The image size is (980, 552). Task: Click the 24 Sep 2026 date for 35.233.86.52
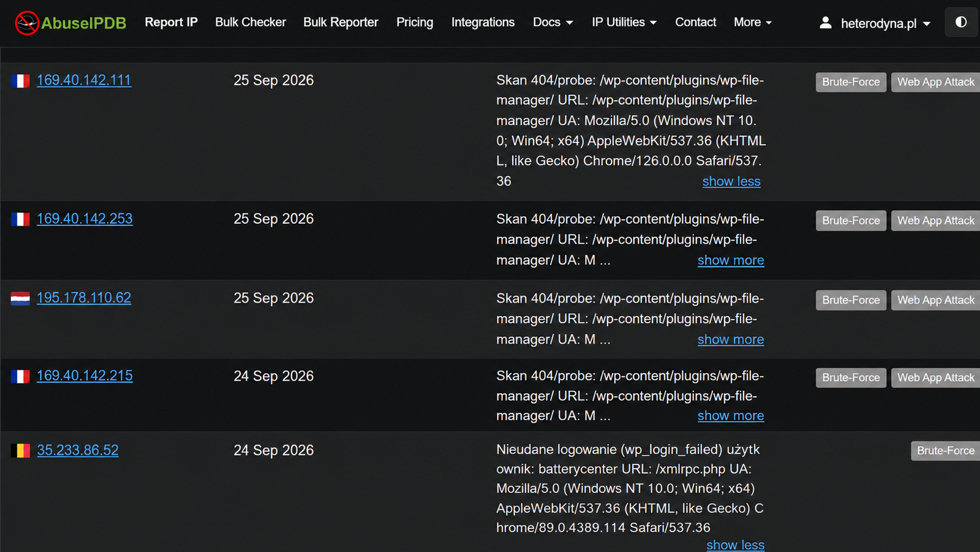[x=274, y=450]
